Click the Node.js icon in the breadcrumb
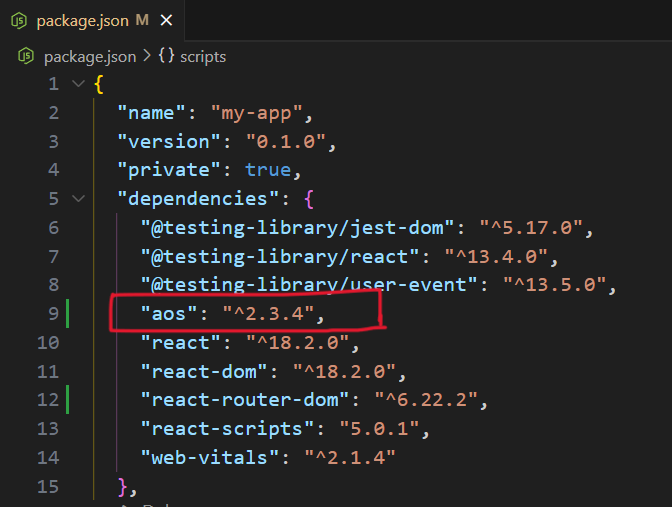The height and width of the screenshot is (507, 672). (x=26, y=56)
